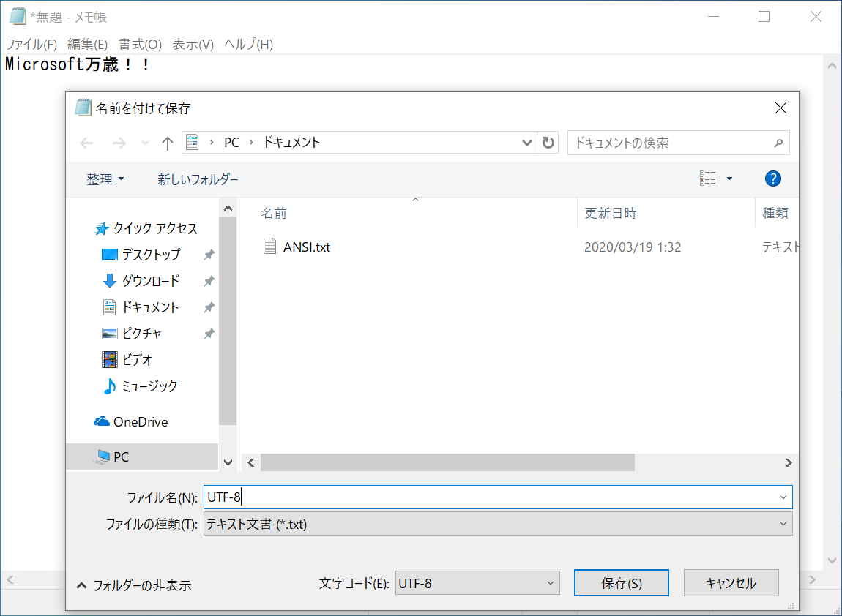Open view options dropdown arrow

[x=729, y=179]
